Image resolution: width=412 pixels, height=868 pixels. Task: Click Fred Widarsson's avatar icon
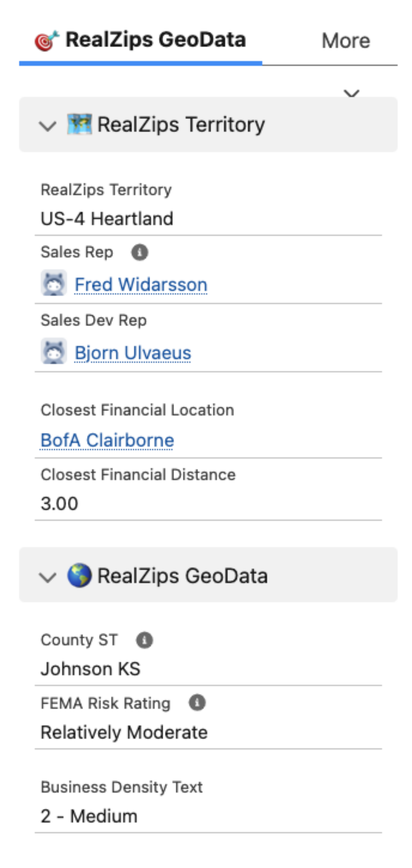[55, 284]
